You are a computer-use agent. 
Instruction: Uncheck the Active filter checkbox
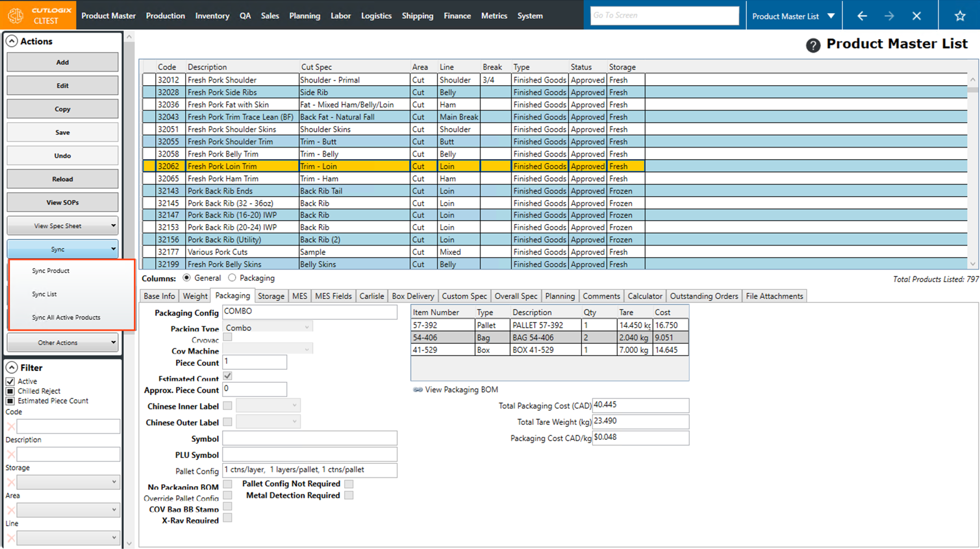point(10,381)
